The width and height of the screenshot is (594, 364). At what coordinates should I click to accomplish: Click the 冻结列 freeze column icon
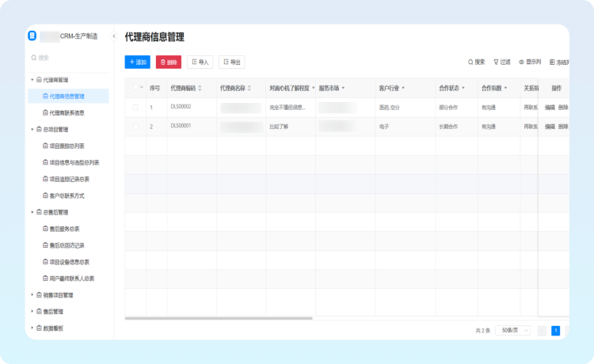(x=552, y=62)
